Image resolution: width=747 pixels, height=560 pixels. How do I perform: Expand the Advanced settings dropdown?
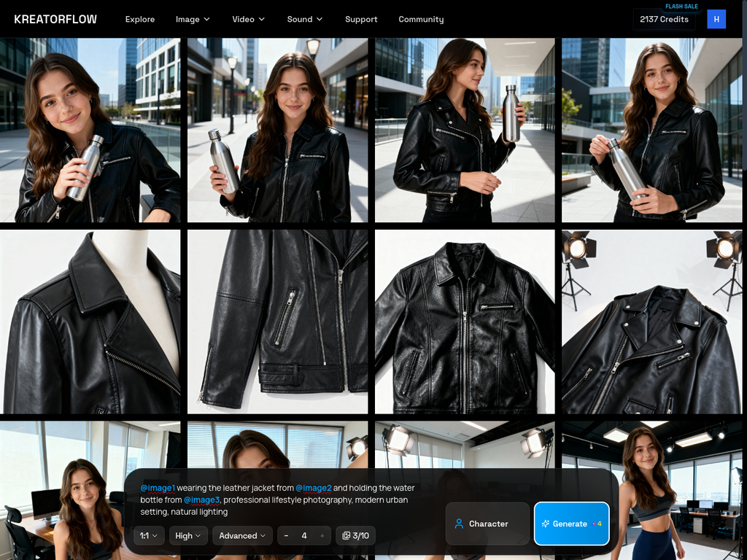(x=242, y=535)
